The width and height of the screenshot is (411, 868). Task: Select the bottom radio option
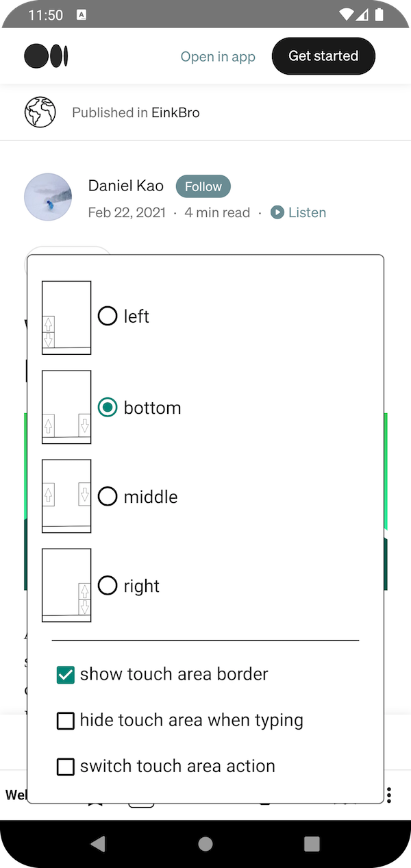coord(108,408)
